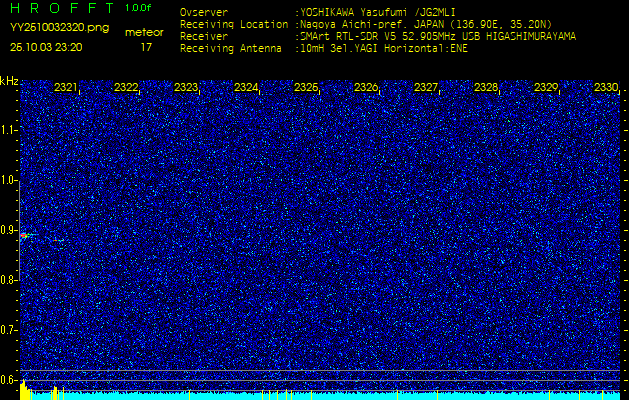
Task: Select the 2325 time marker
Action: [306, 88]
